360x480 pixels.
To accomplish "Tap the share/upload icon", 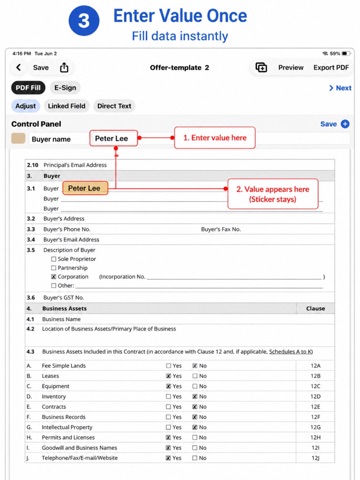I will (x=64, y=68).
